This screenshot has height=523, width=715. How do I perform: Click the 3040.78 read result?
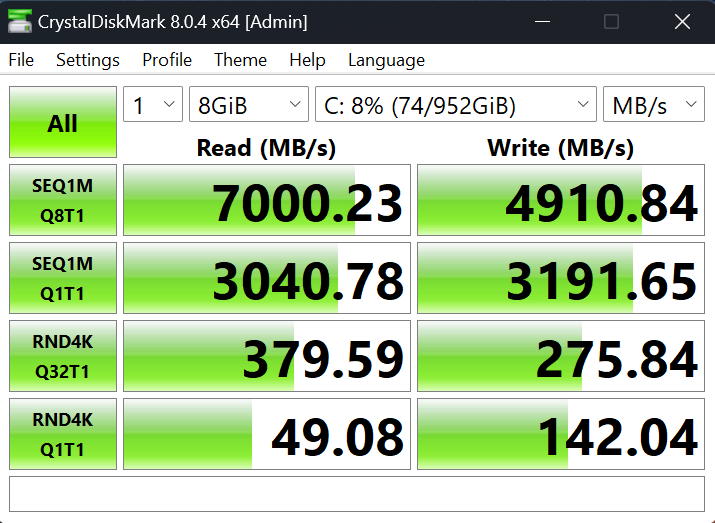(267, 278)
